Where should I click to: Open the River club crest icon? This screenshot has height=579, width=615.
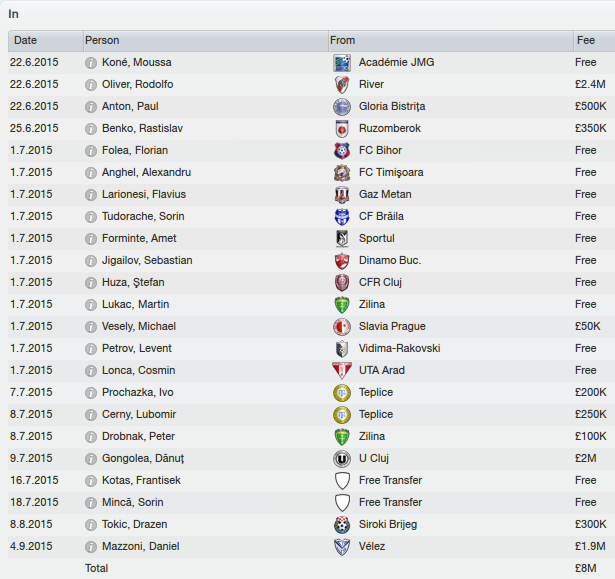(x=342, y=85)
